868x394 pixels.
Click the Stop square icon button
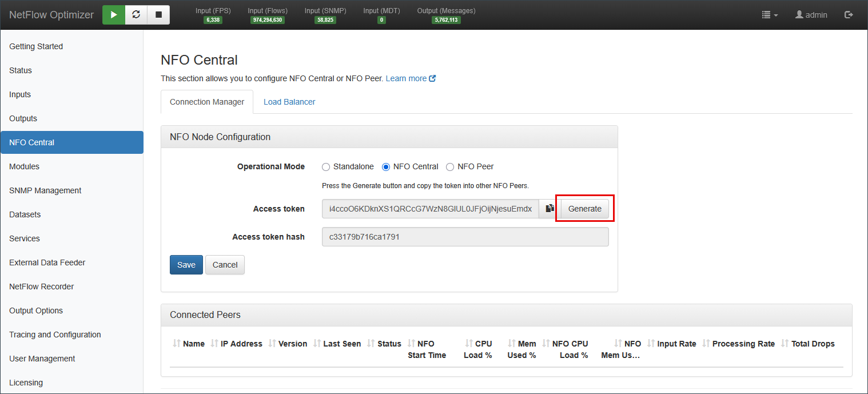(x=158, y=15)
